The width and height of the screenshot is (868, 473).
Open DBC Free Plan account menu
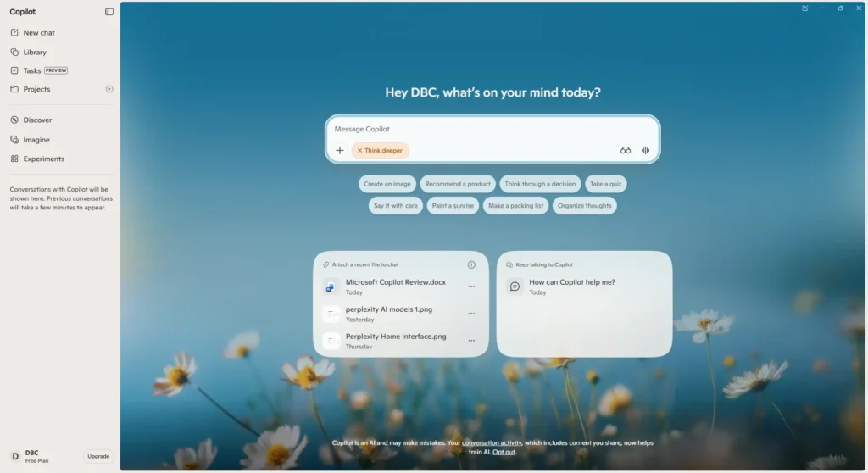36,456
